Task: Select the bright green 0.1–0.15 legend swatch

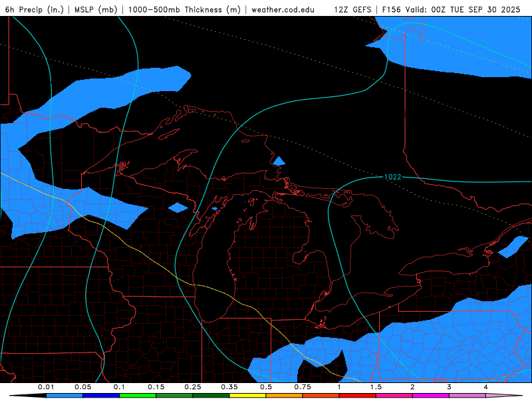Action: [138, 396]
